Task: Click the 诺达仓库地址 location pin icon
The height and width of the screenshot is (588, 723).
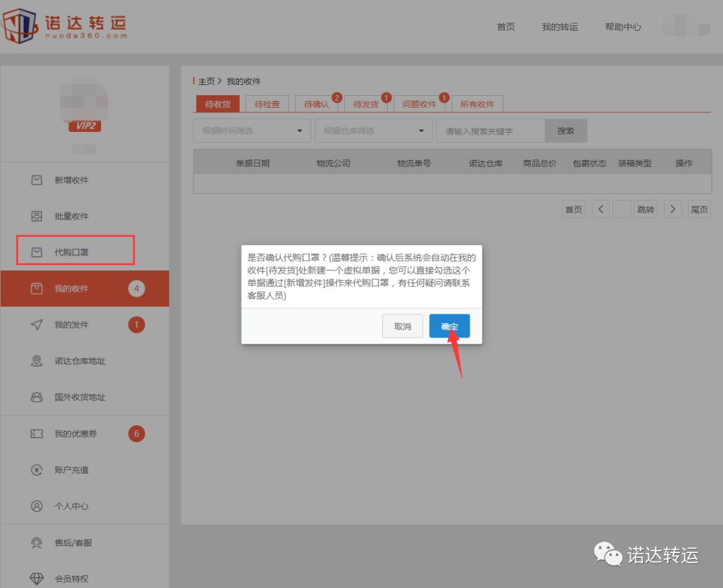Action: coord(37,361)
